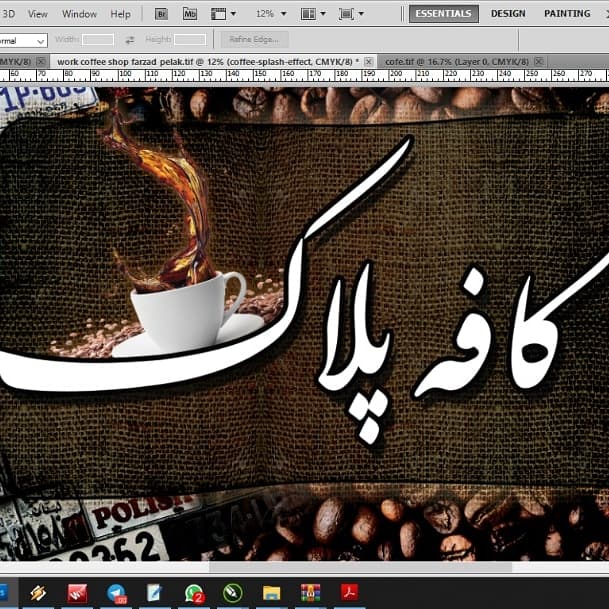The image size is (609, 609).
Task: Click the Width input field
Action: (98, 40)
